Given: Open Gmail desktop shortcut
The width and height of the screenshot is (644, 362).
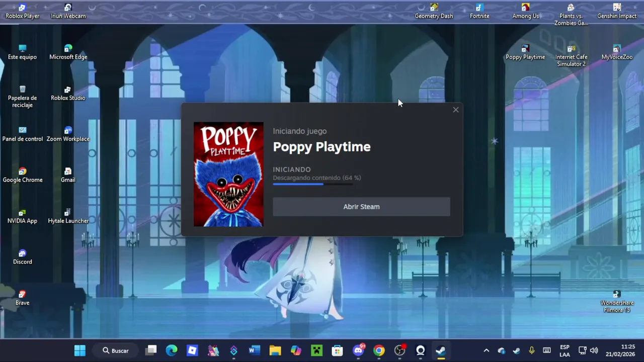Looking at the screenshot, I should pos(68,175).
